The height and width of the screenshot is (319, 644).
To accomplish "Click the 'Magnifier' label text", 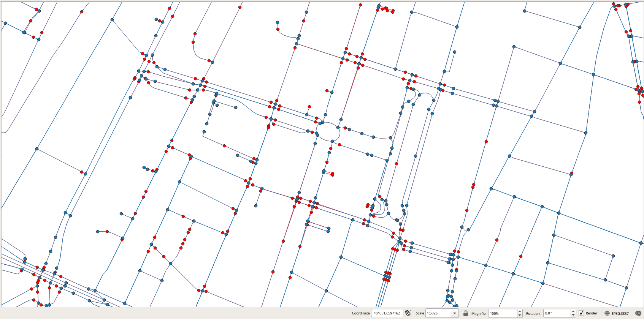I will tap(479, 314).
